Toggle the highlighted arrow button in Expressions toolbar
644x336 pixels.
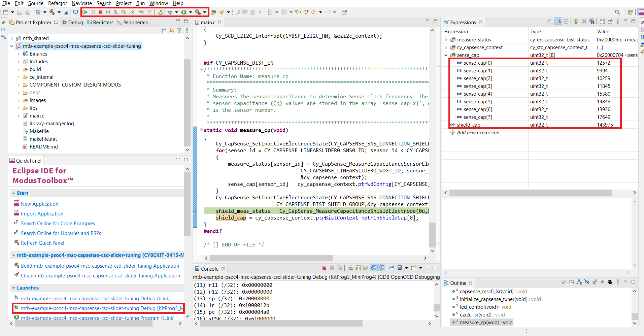click(x=558, y=22)
